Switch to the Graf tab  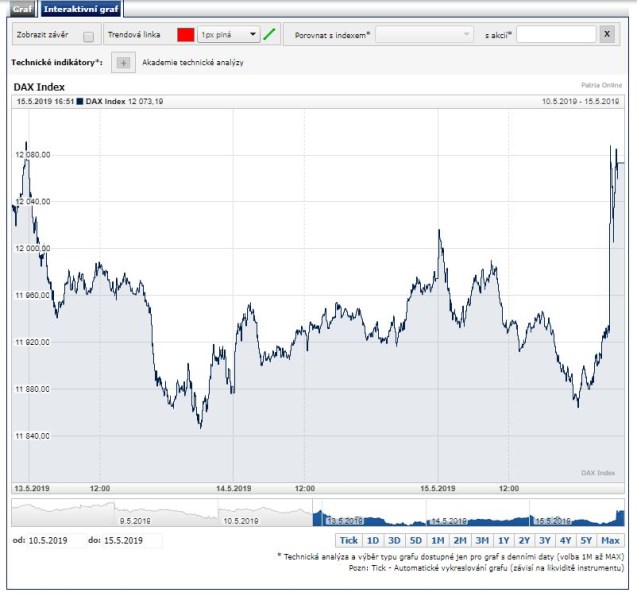click(22, 8)
